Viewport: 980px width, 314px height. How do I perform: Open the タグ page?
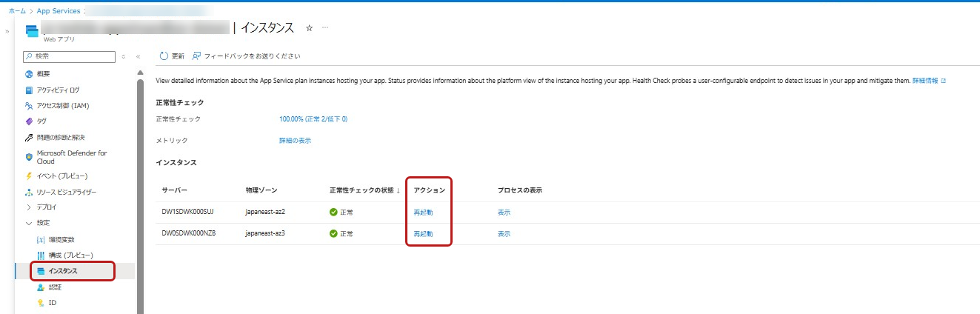pos(41,121)
